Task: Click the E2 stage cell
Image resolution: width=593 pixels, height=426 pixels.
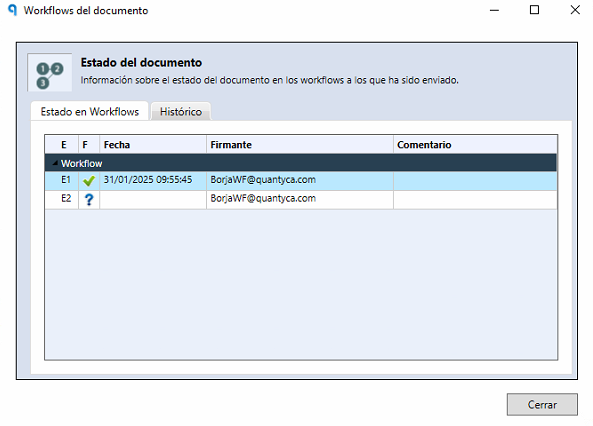Action: pyautogui.click(x=62, y=199)
